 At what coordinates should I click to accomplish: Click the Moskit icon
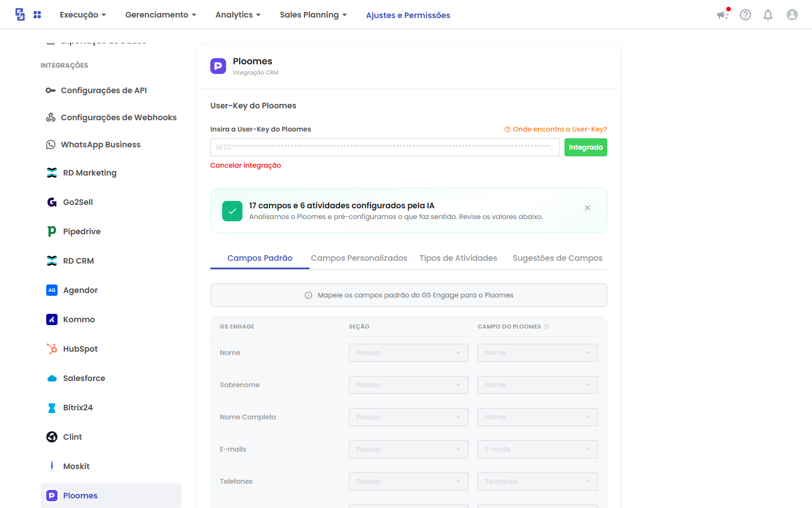click(x=52, y=466)
